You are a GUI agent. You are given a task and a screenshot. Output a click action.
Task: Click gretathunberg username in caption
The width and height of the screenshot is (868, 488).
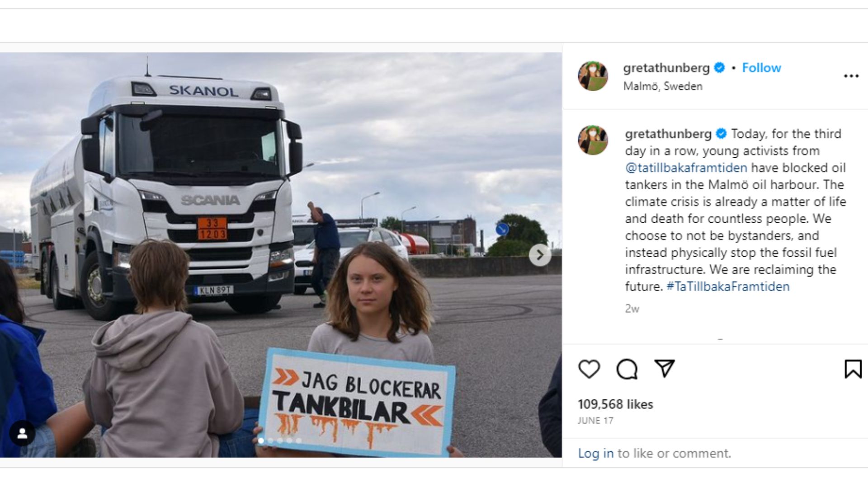[668, 134]
